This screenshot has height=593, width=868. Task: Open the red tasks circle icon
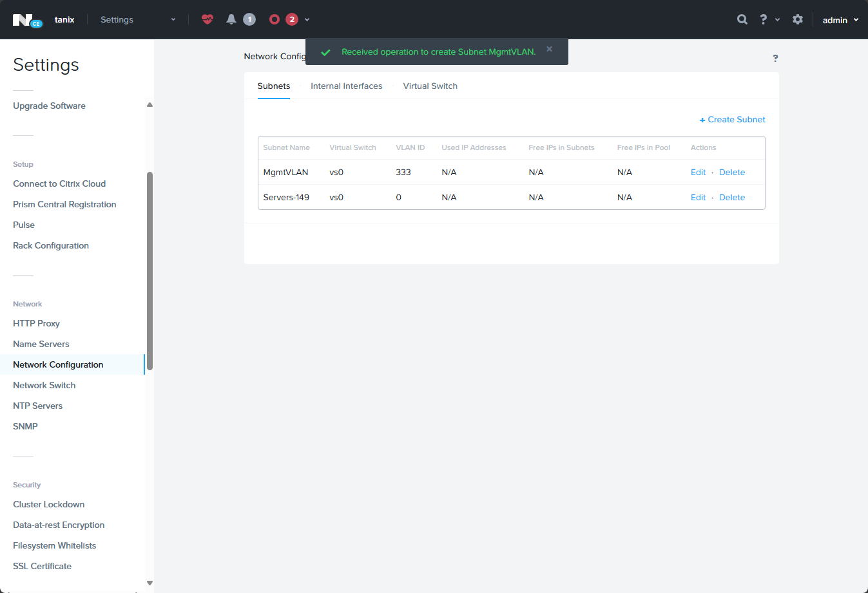(275, 19)
